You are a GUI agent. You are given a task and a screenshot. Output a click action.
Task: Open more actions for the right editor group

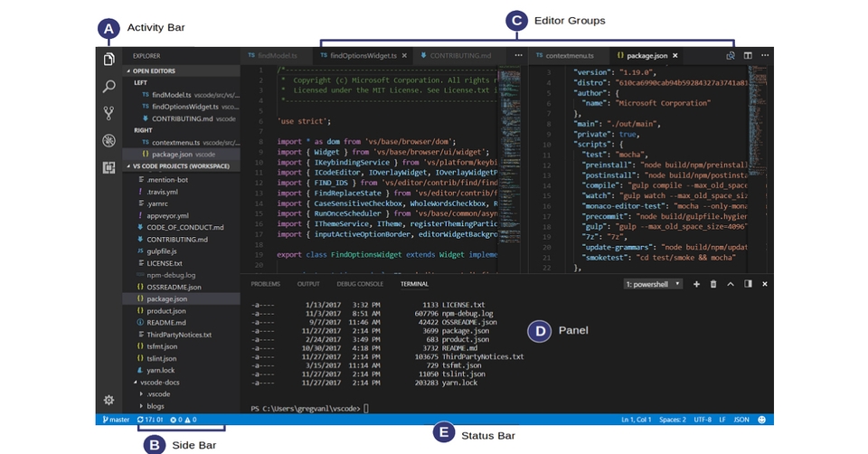[x=765, y=55]
